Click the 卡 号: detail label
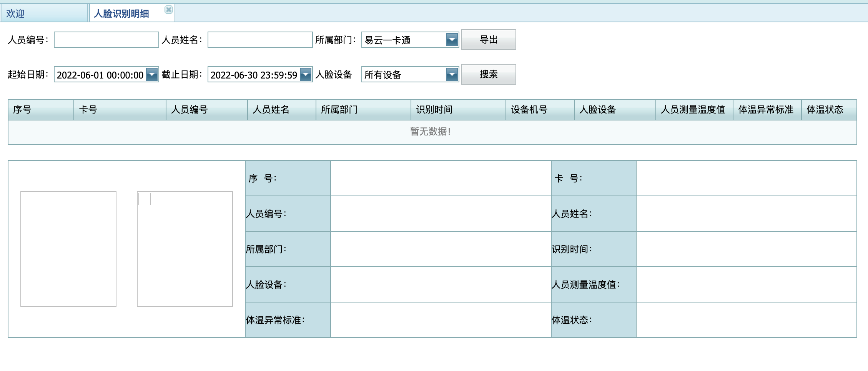This screenshot has width=868, height=371. tap(569, 179)
